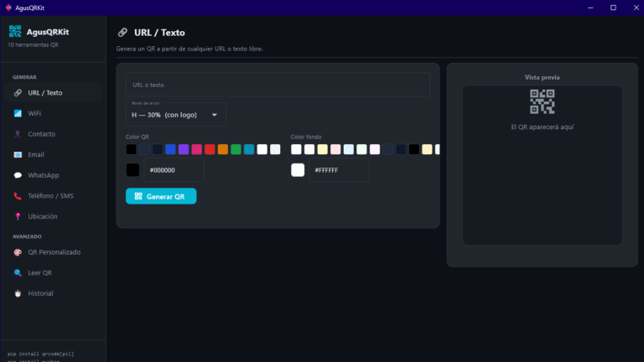Viewport: 644px width, 362px height.
Task: Minimize the AgusQRKit window
Action: [590, 8]
